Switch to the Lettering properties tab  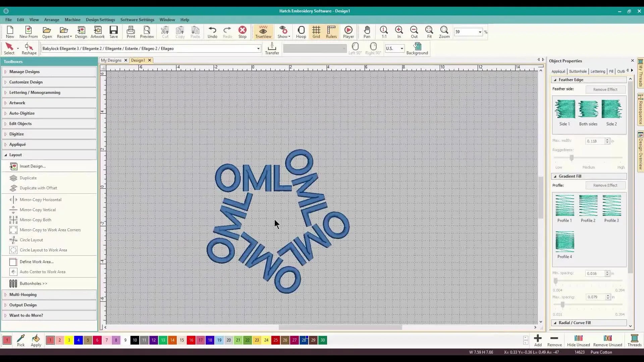598,71
